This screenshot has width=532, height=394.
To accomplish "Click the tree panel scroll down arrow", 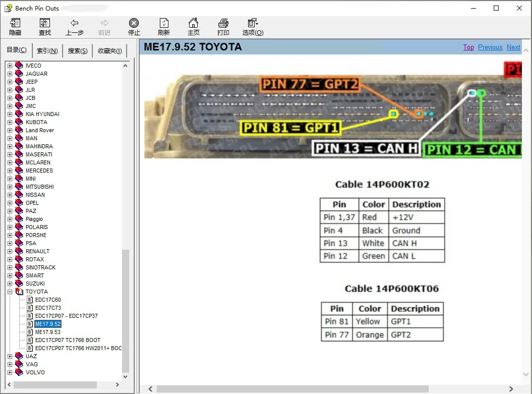I will tap(125, 376).
